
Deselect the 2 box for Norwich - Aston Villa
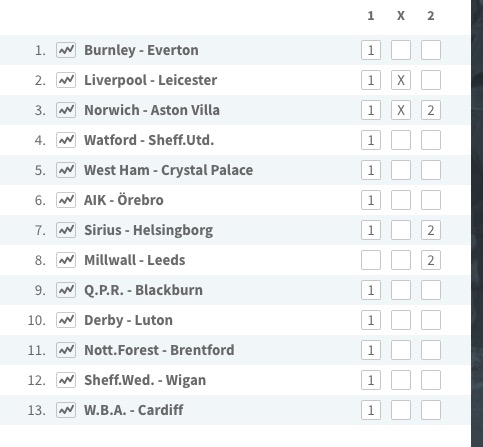(431, 110)
